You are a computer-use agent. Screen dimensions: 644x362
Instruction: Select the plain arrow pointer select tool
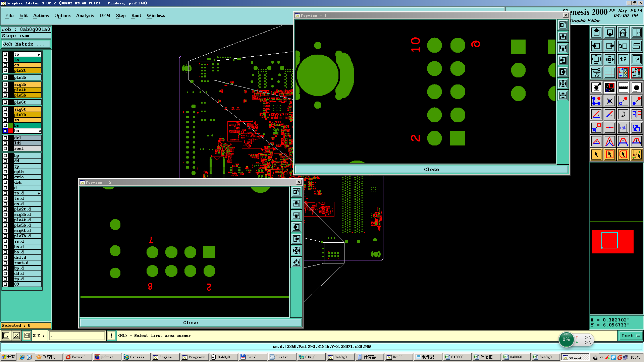coord(596,155)
